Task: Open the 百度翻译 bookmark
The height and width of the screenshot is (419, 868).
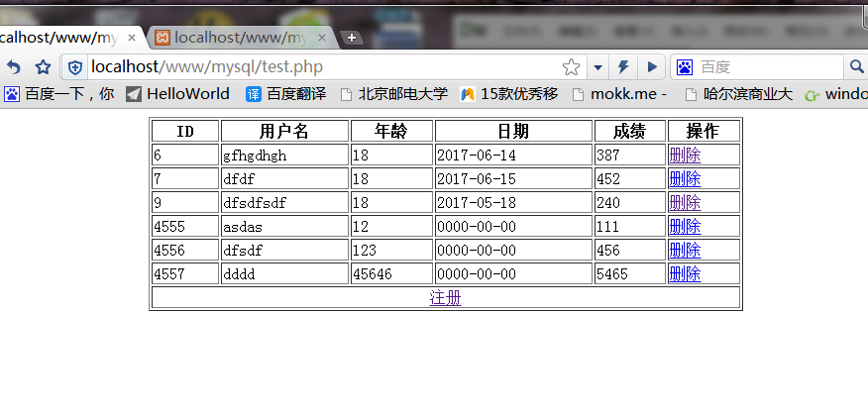Action: pos(285,94)
